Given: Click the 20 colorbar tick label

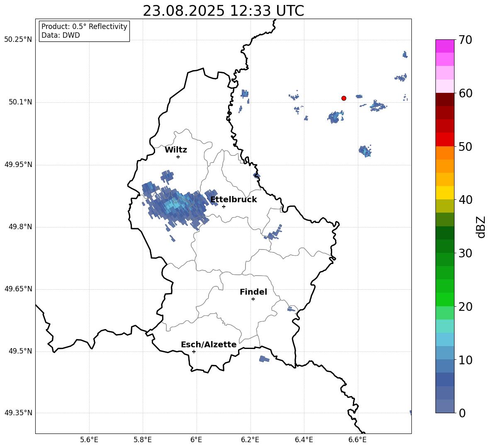Looking at the screenshot, I should 465,307.
